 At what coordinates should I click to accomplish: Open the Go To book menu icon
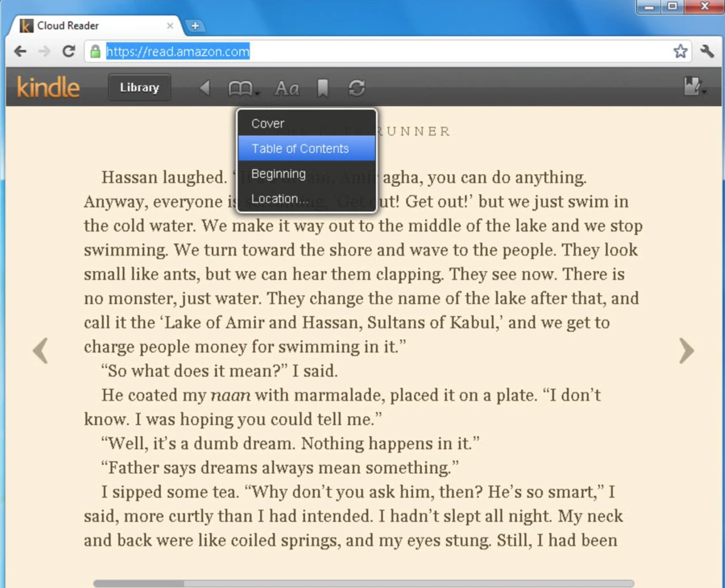tap(243, 88)
